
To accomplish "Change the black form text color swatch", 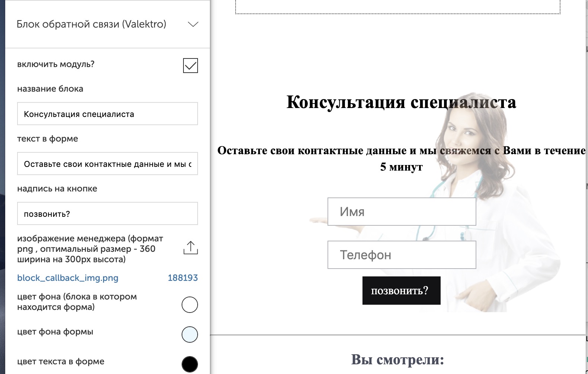I will point(189,364).
